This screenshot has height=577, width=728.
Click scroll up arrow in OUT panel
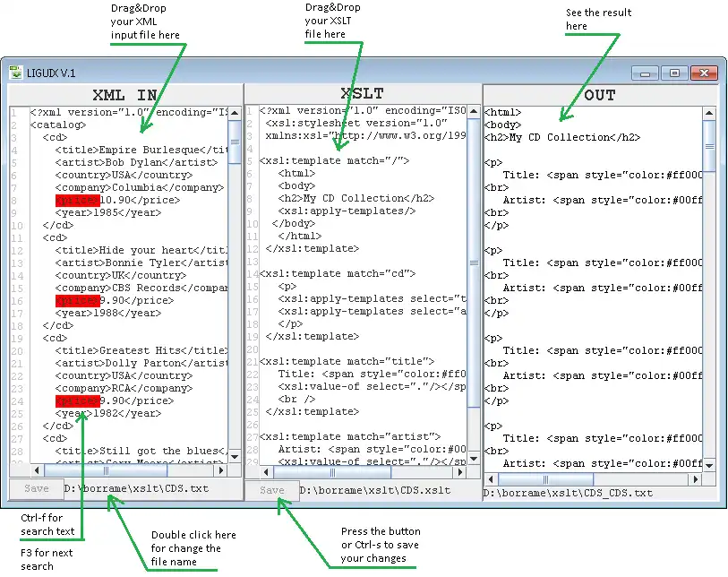(709, 113)
